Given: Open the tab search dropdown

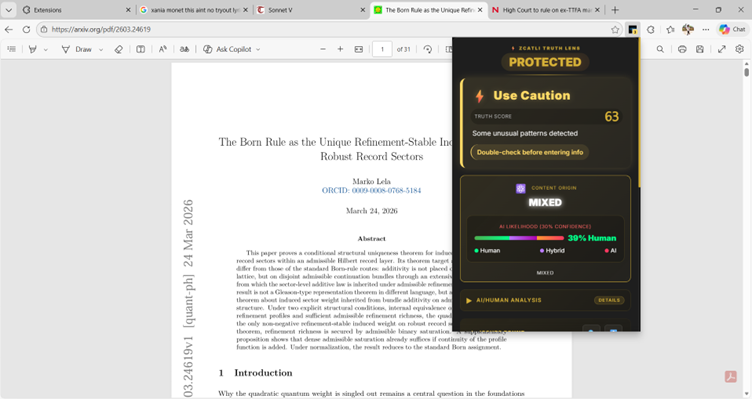Looking at the screenshot, I should pyautogui.click(x=9, y=10).
